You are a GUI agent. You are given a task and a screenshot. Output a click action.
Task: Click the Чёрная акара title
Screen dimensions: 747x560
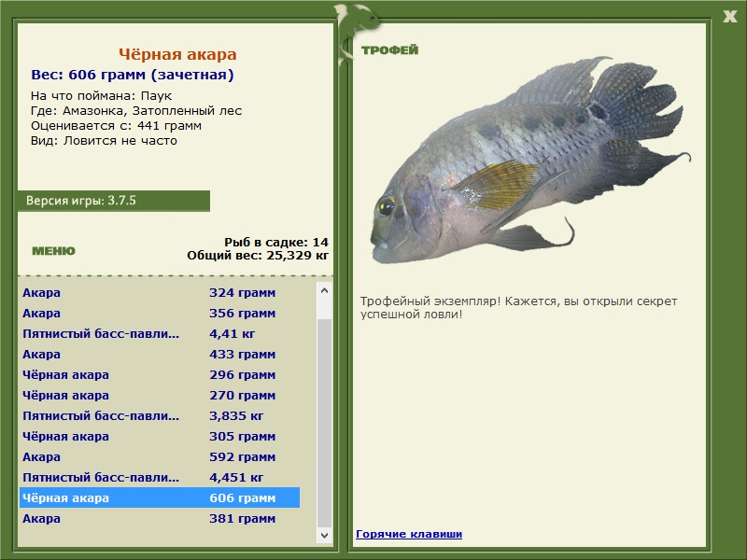pyautogui.click(x=177, y=54)
